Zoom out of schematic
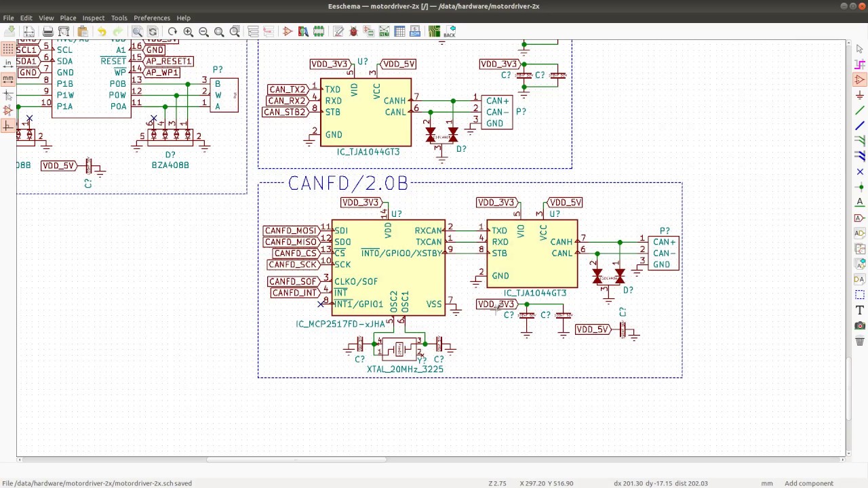 click(203, 31)
